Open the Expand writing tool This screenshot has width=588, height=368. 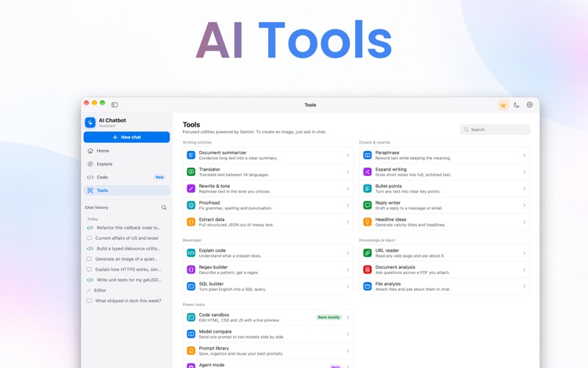tap(445, 172)
